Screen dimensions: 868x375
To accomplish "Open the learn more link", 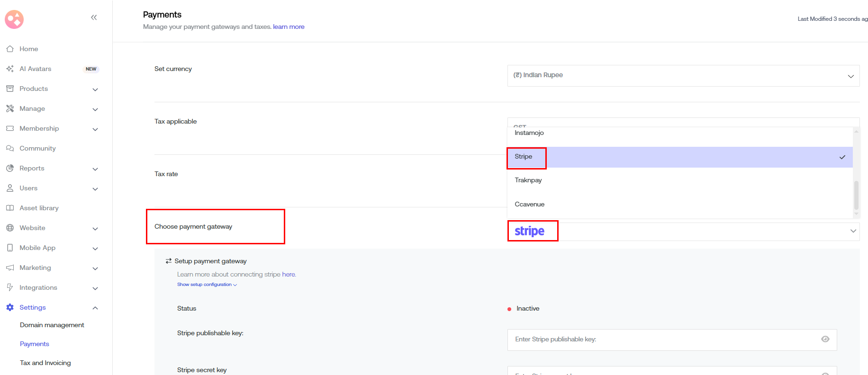I will 289,27.
